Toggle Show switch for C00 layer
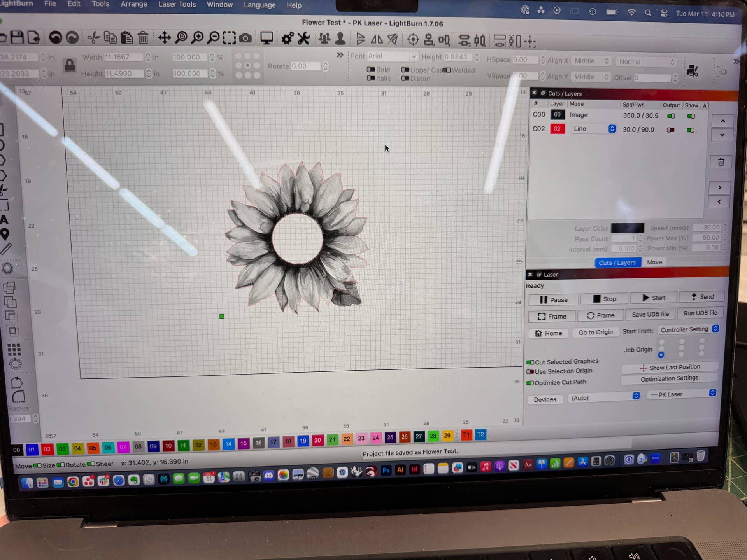This screenshot has width=747, height=560. point(691,116)
